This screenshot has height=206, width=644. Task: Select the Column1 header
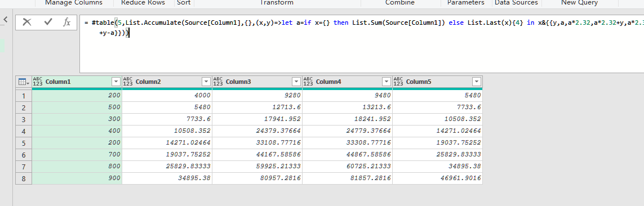77,82
